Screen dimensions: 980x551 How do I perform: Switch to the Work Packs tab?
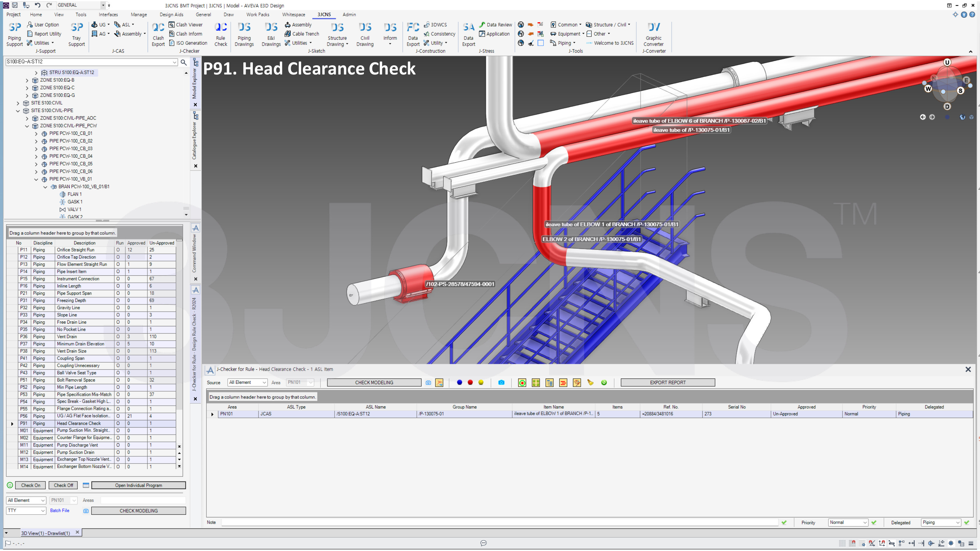pos(257,14)
